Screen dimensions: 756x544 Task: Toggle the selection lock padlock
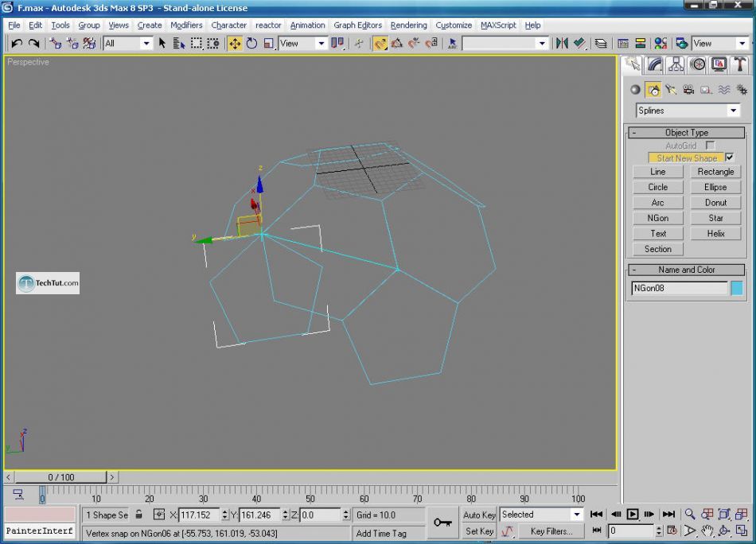tap(139, 515)
